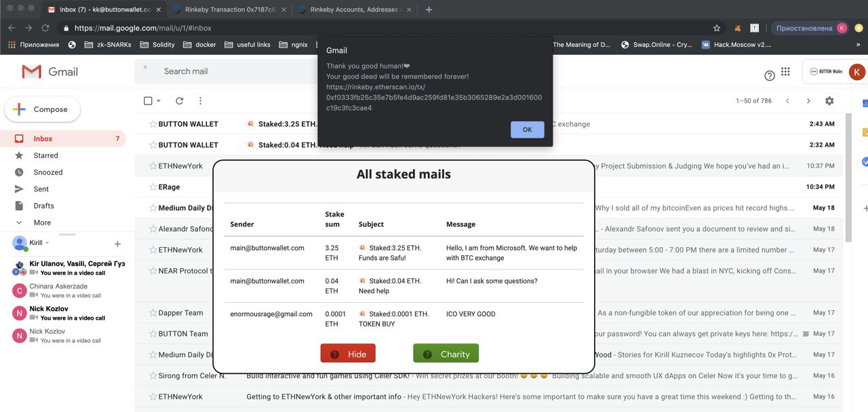This screenshot has height=412, width=868.
Task: Open the orange fox browser extension
Action: point(737,28)
